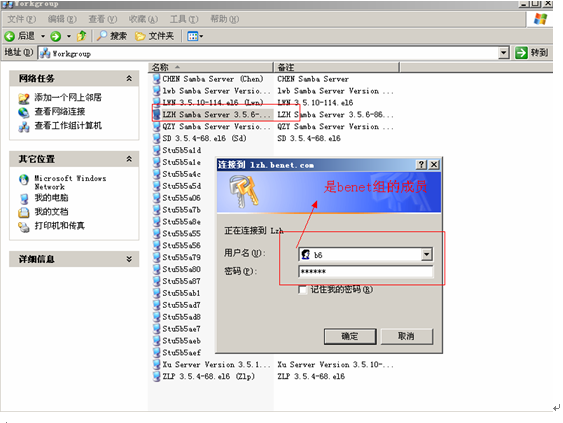Open 我的文档 link
This screenshot has width=563, height=423.
(x=51, y=212)
